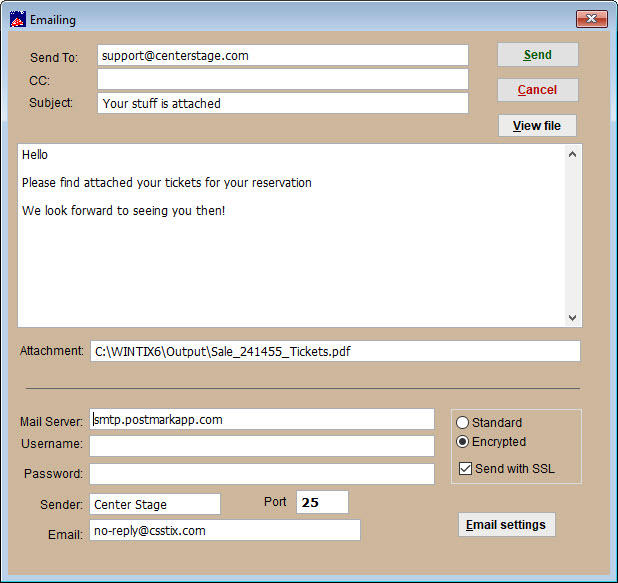Focus the CC input field
Image resolution: width=618 pixels, height=583 pixels.
tap(283, 79)
